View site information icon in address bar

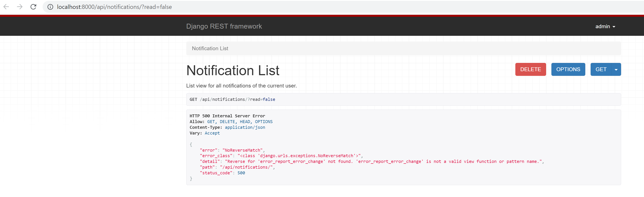(50, 7)
